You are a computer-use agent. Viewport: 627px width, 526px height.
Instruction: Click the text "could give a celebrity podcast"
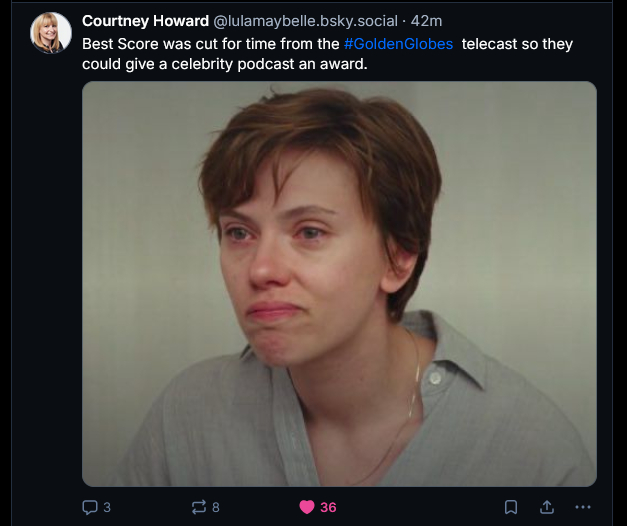pos(190,65)
